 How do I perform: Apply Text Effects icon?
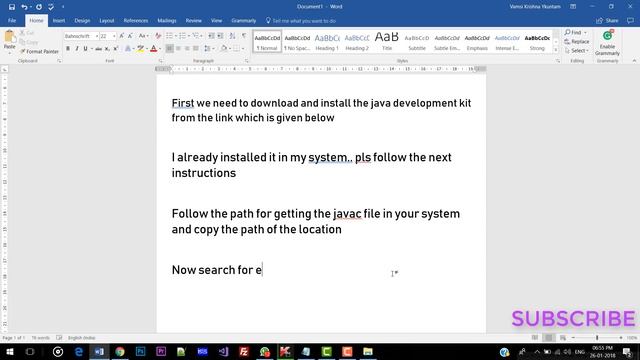click(x=128, y=49)
